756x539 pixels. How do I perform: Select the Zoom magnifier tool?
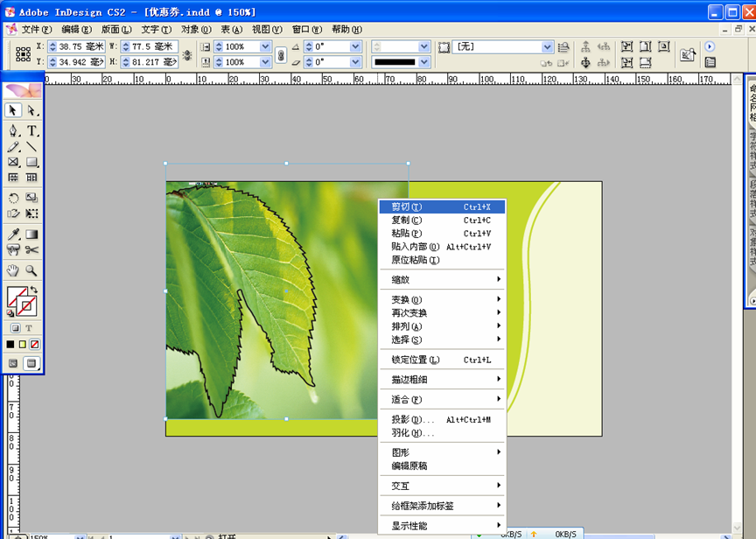tap(32, 270)
